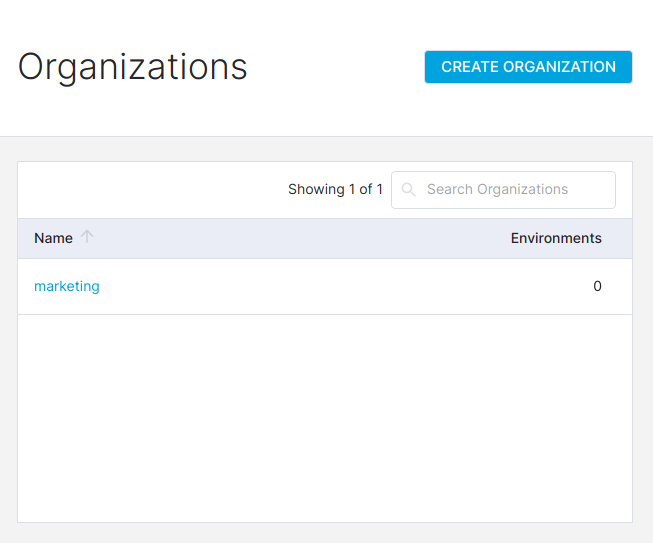Click the gray page background below the table

point(326,533)
